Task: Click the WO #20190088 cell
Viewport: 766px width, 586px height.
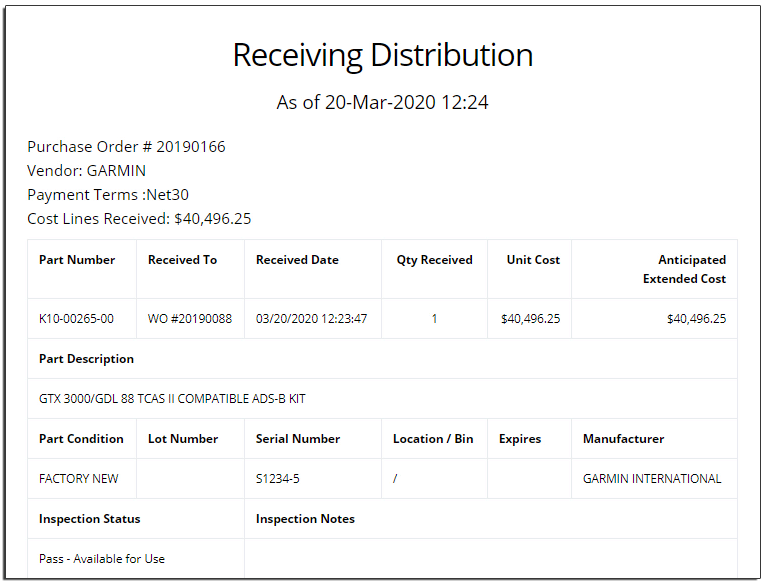Action: point(190,319)
